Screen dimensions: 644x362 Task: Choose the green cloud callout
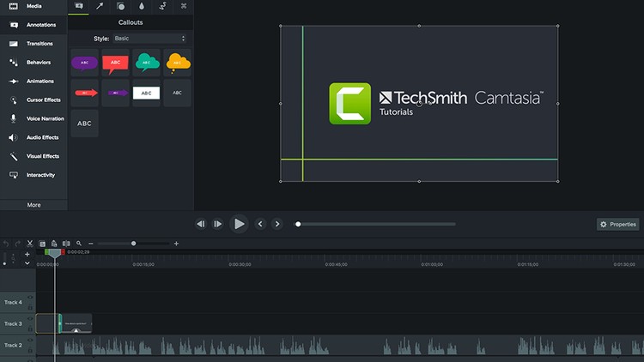pos(146,63)
